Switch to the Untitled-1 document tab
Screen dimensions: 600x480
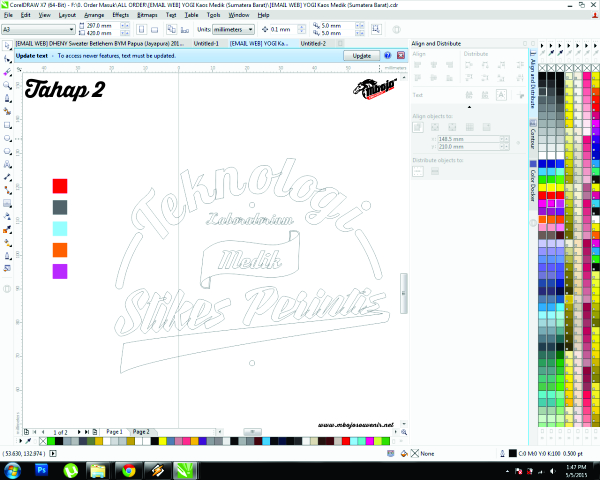(x=206, y=44)
